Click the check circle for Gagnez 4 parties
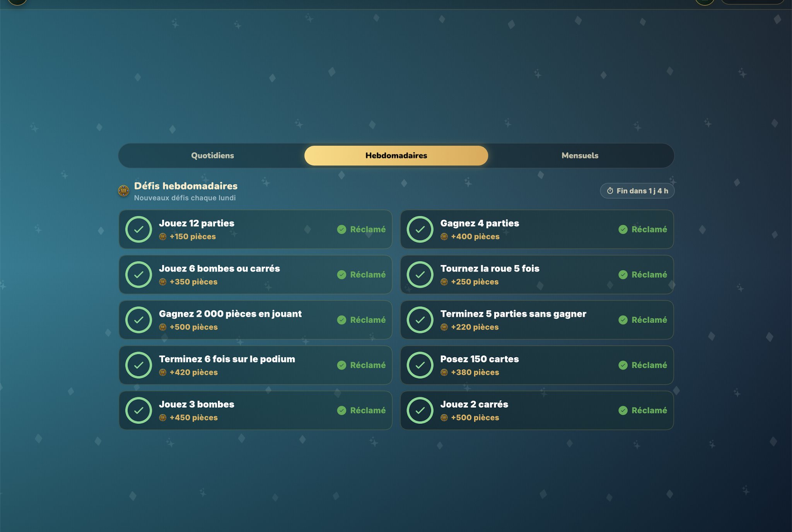 pos(420,229)
